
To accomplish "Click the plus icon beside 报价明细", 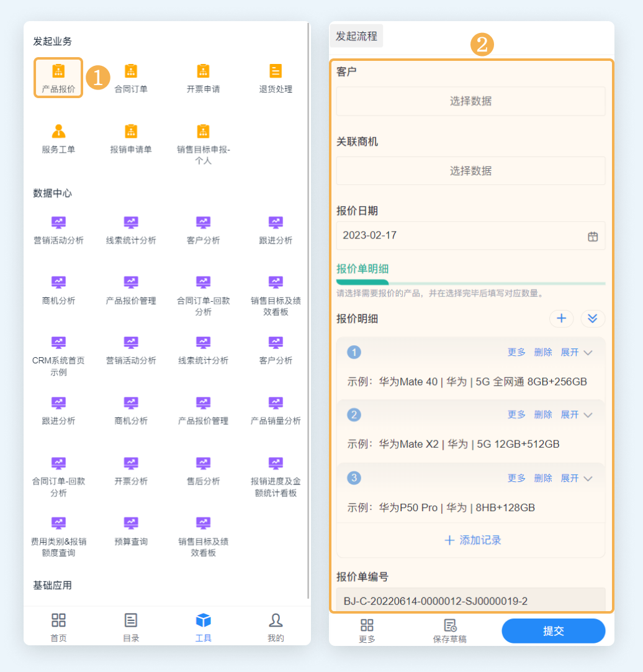I will [561, 319].
